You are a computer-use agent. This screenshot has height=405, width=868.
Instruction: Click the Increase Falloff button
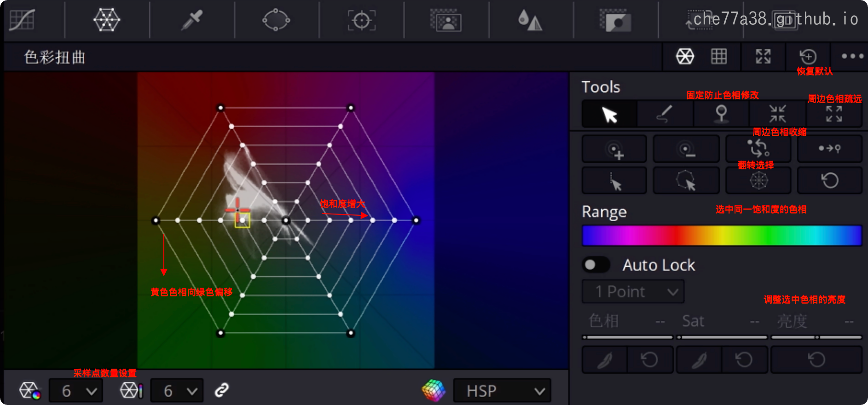coord(614,149)
